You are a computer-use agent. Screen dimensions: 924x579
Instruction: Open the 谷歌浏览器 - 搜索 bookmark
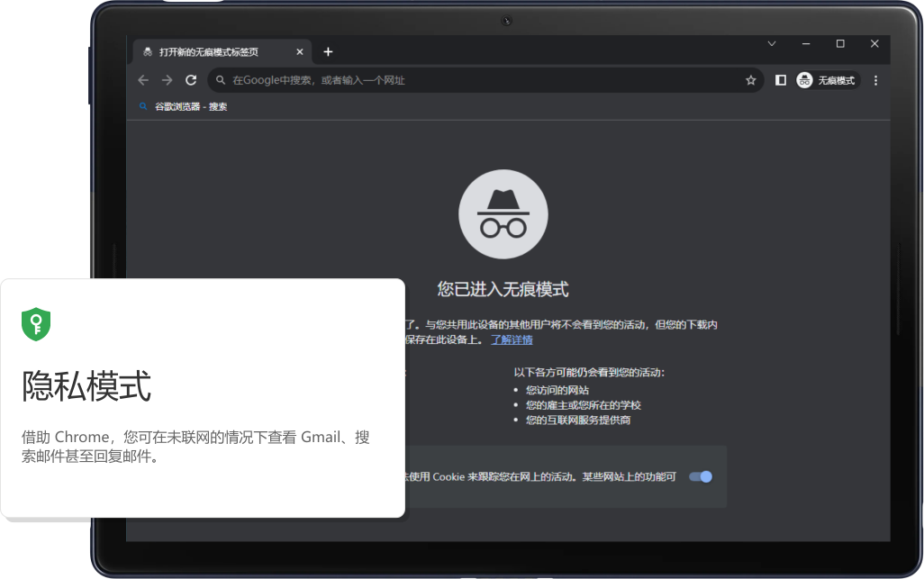[x=183, y=106]
